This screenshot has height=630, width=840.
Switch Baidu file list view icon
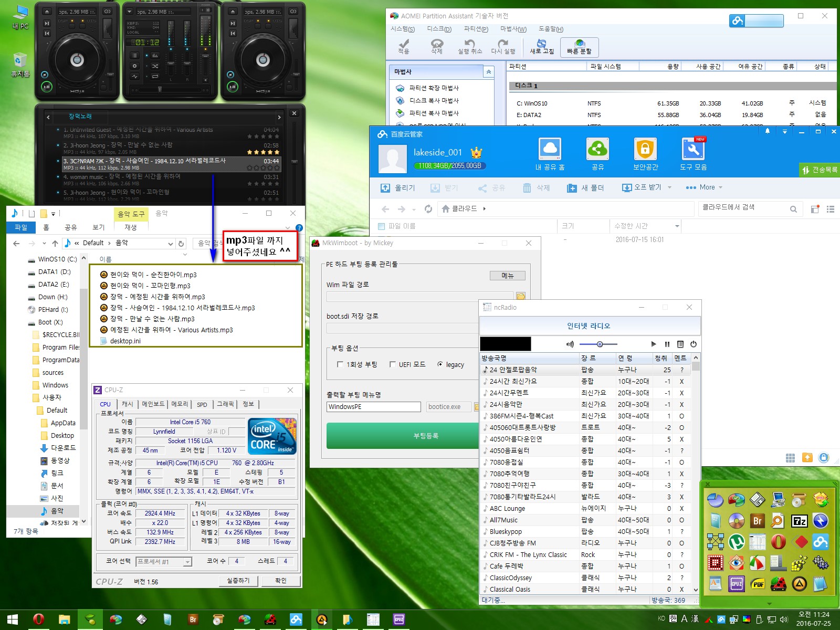pos(831,209)
